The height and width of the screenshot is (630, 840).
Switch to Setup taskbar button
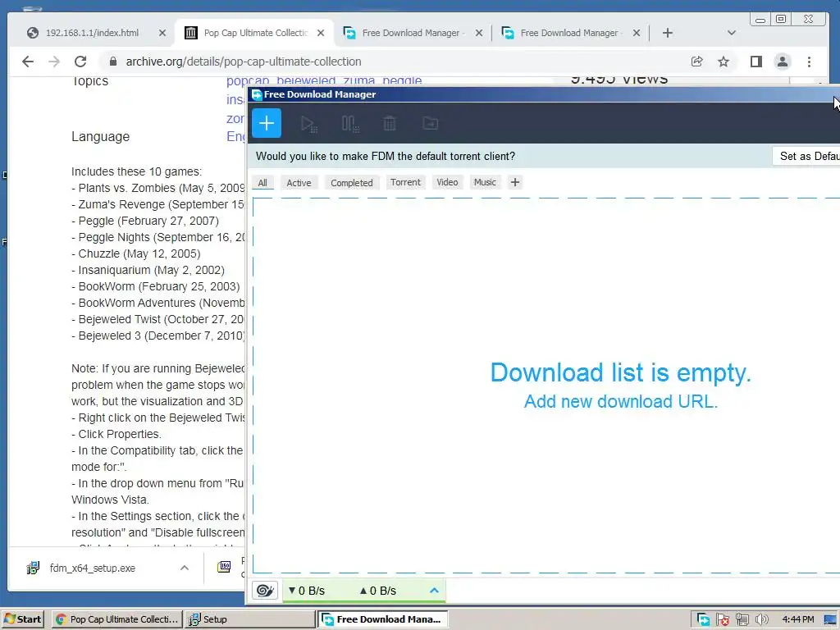pos(250,619)
